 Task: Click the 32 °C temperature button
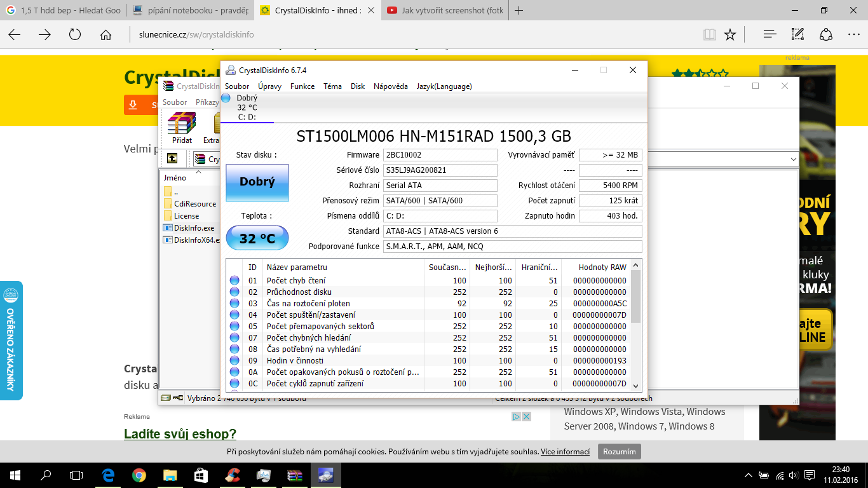click(x=257, y=238)
